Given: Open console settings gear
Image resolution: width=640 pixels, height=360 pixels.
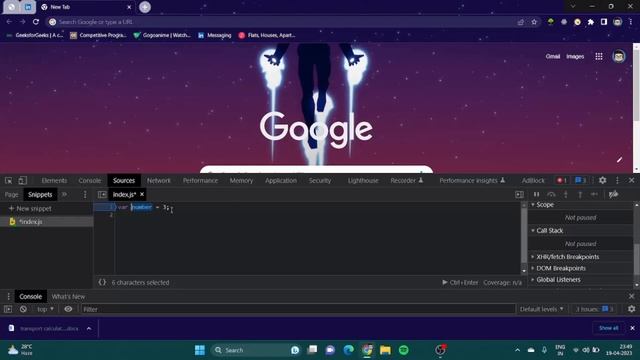Looking at the screenshot, I should point(631,309).
